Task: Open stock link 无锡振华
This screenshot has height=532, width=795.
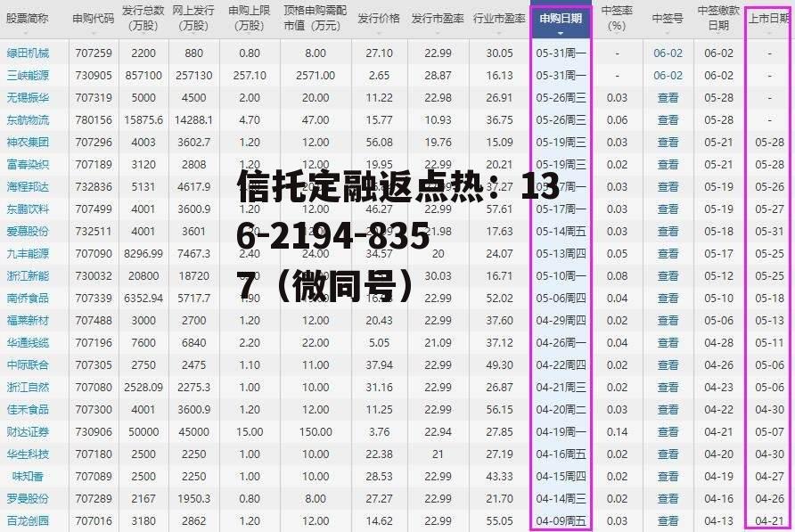Action: click(28, 97)
